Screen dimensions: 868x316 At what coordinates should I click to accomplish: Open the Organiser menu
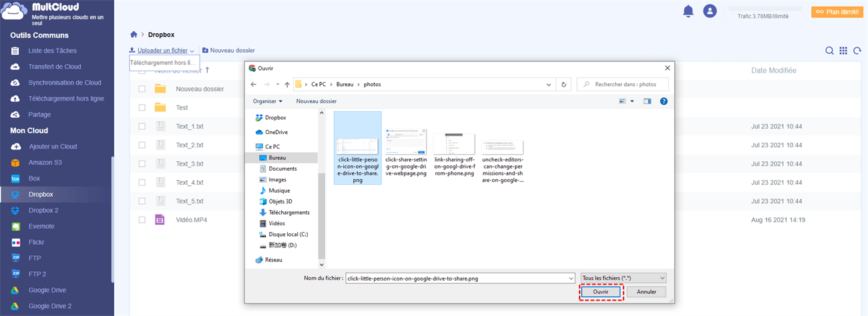coord(268,101)
